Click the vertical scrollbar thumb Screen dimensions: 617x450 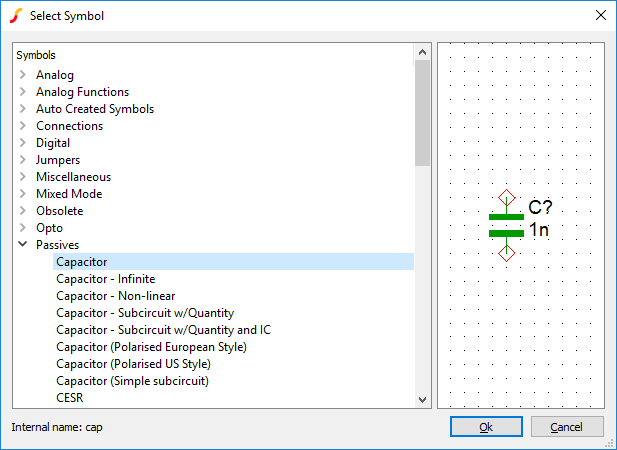click(x=423, y=113)
